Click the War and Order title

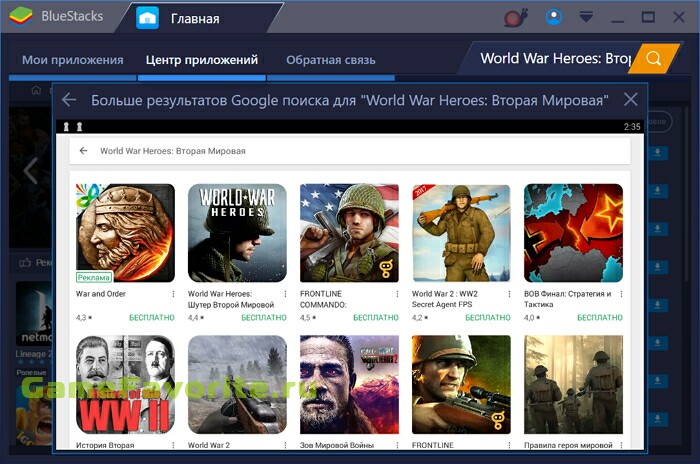pyautogui.click(x=101, y=294)
